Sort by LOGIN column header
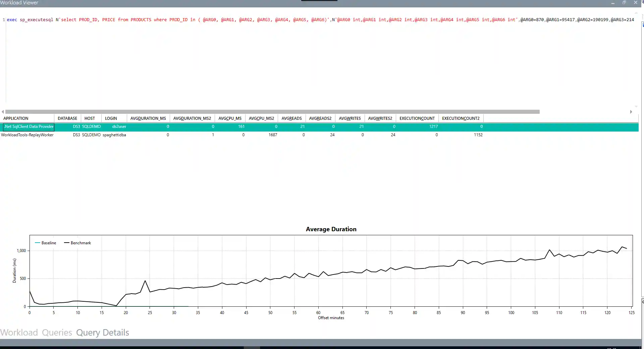Image resolution: width=644 pixels, height=349 pixels. click(x=111, y=118)
